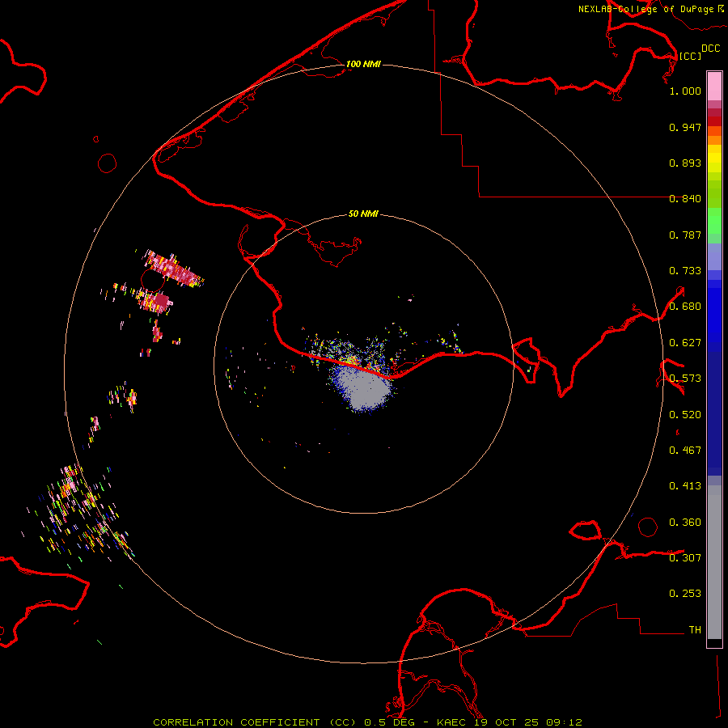
Task: Pick the large gray segment of color scale
Action: pos(714,562)
